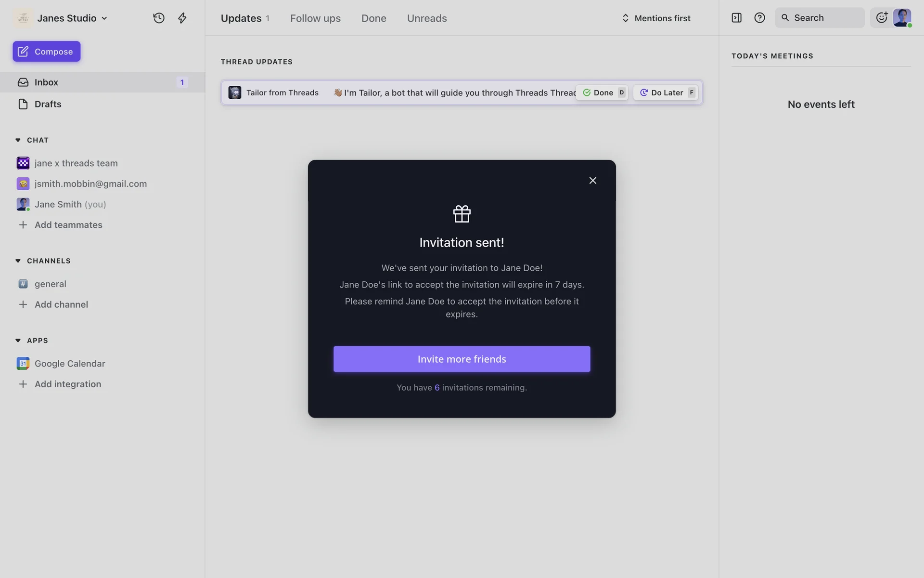Collapse the CHANNELS section
This screenshot has height=578, width=924.
[18, 261]
